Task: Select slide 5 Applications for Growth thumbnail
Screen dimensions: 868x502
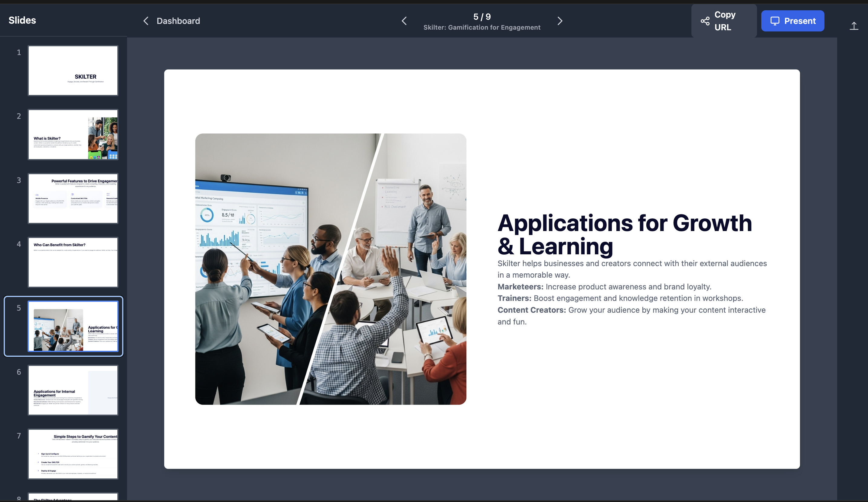Action: pyautogui.click(x=73, y=326)
